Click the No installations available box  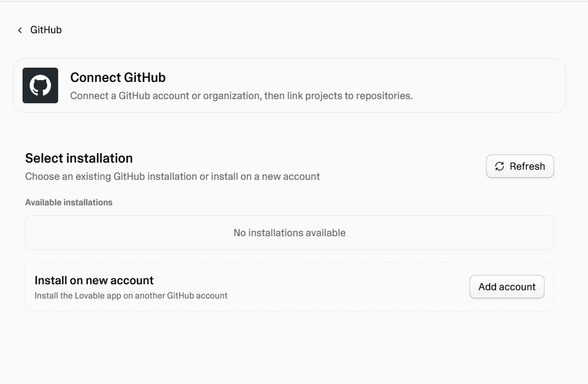(289, 233)
